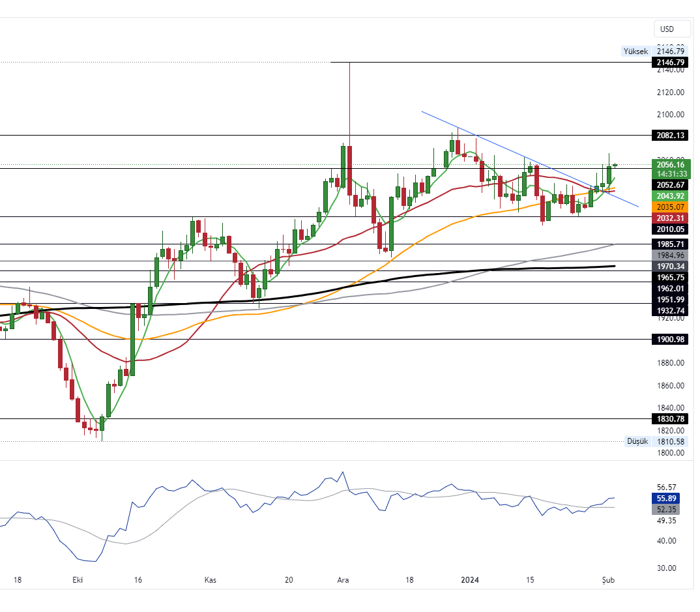Screen dimensions: 700x612
Task: Select the gray moving average label 1984.96
Action: tap(670, 255)
